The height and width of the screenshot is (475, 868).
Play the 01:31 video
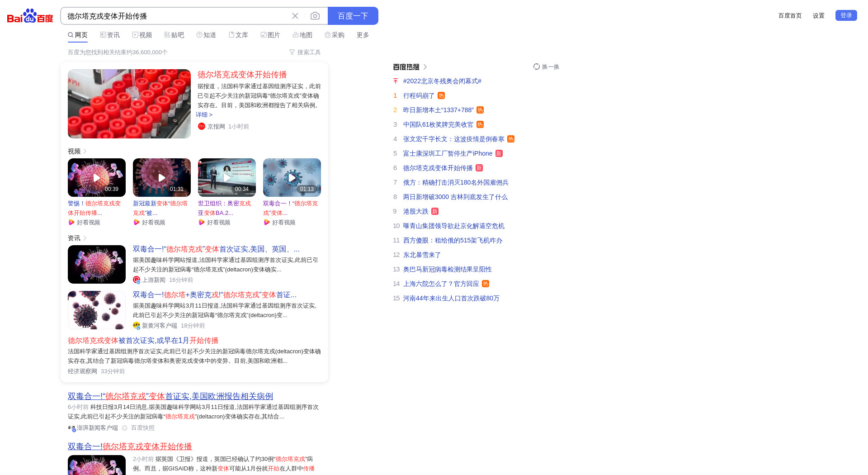tap(162, 177)
